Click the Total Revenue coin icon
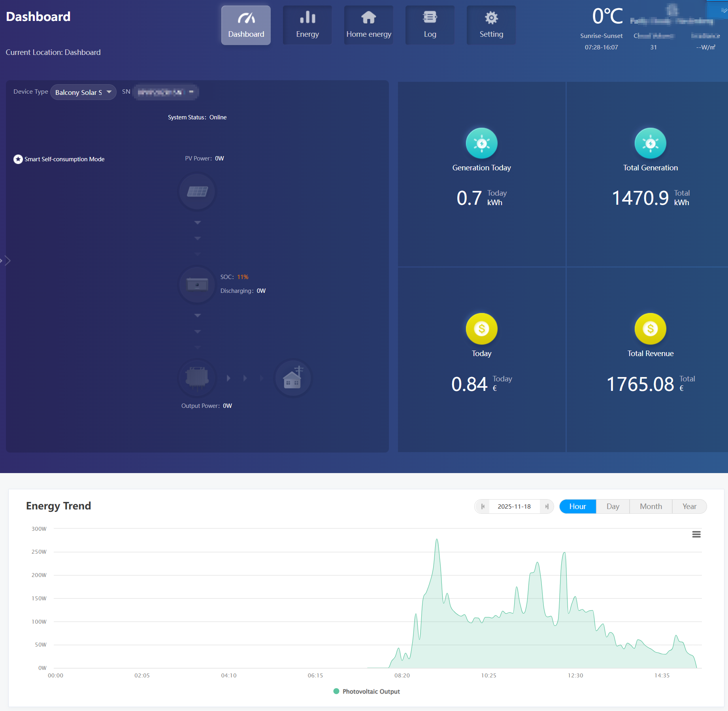728x711 pixels. pos(650,329)
